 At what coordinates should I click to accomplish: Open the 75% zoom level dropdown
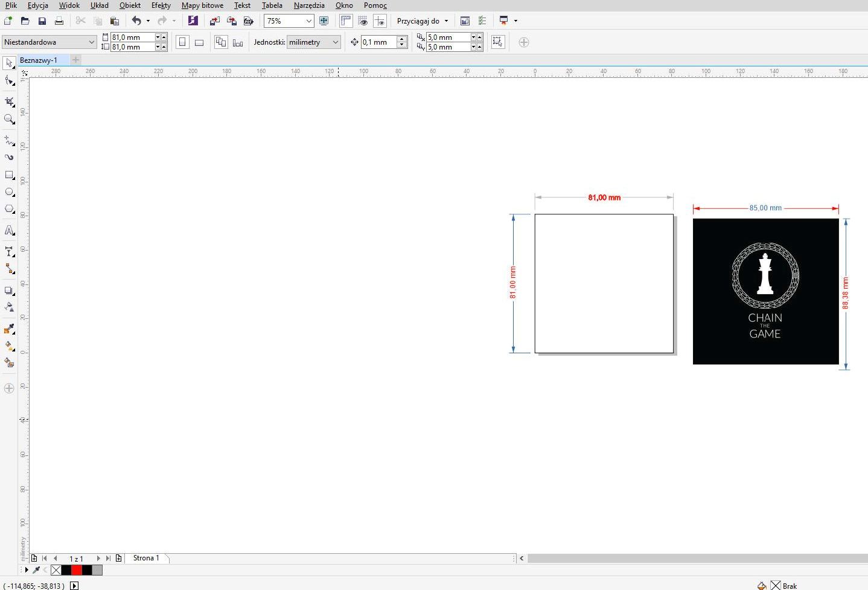(x=308, y=21)
